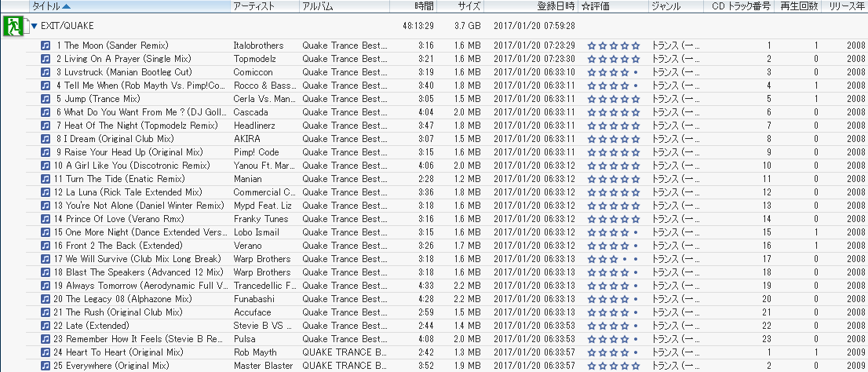Image resolution: width=868 pixels, height=372 pixels.
Task: Click the time '4:33' of Always Tomorrow
Action: coord(425,286)
